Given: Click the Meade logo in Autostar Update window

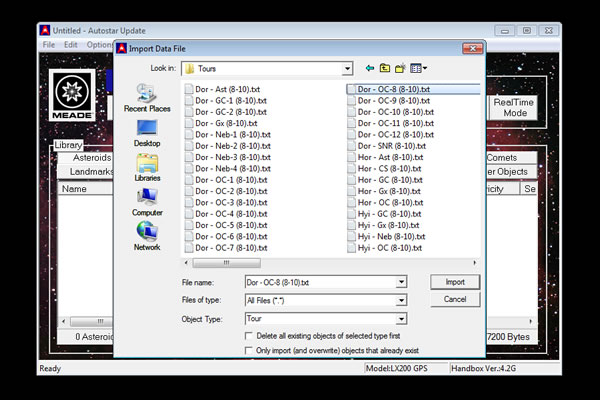Looking at the screenshot, I should coord(72,95).
